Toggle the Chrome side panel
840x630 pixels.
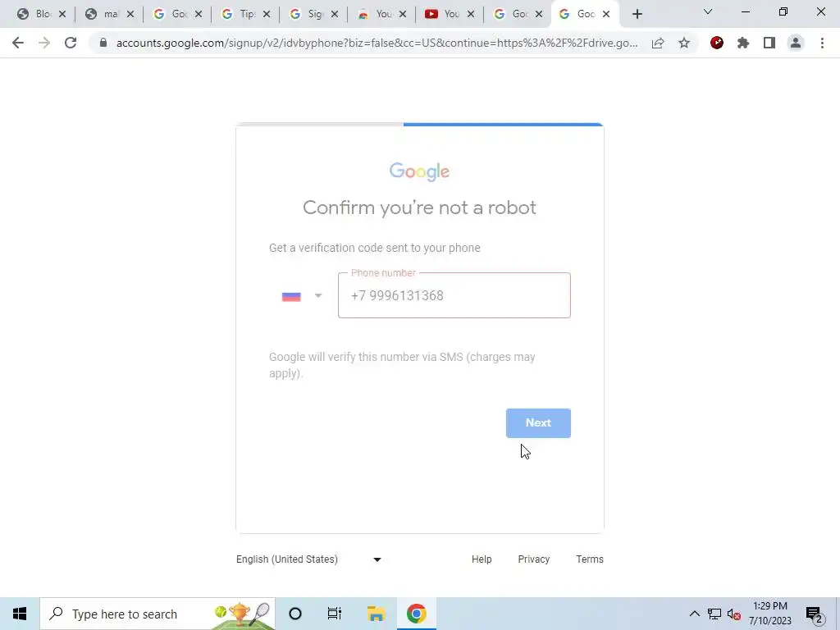(769, 43)
